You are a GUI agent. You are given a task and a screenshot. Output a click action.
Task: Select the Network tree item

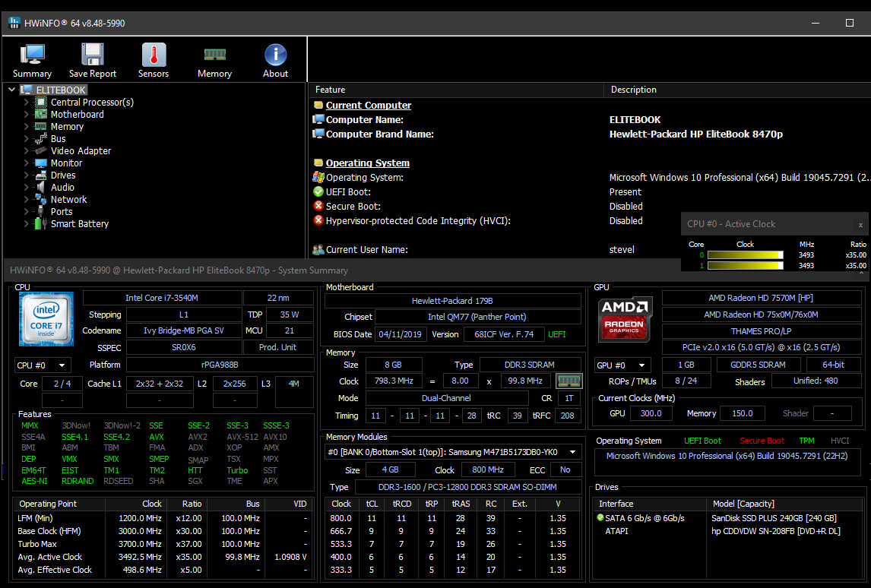pos(69,199)
